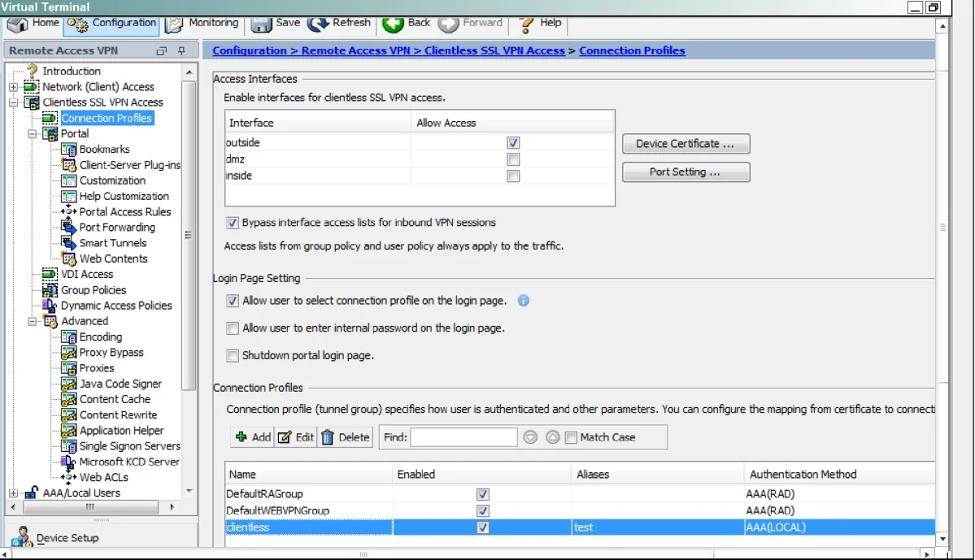Image resolution: width=975 pixels, height=560 pixels.
Task: Toggle Enabled checkbox for clientless profile
Action: pos(482,527)
